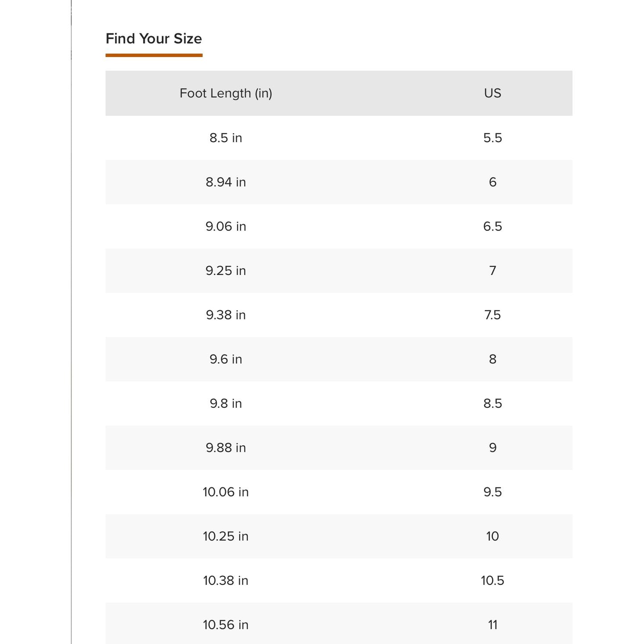Image resolution: width=644 pixels, height=644 pixels.
Task: Click the 10.06 in foot length cell
Action: click(x=226, y=492)
